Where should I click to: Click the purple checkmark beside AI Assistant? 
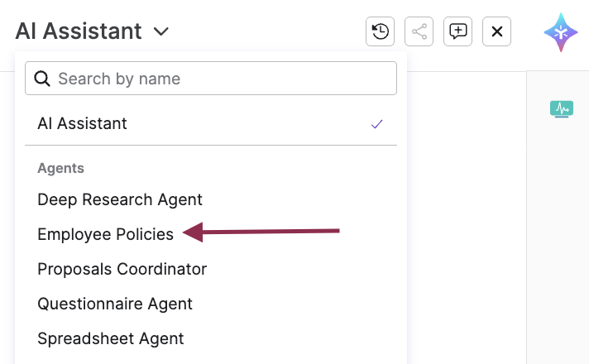coord(377,124)
